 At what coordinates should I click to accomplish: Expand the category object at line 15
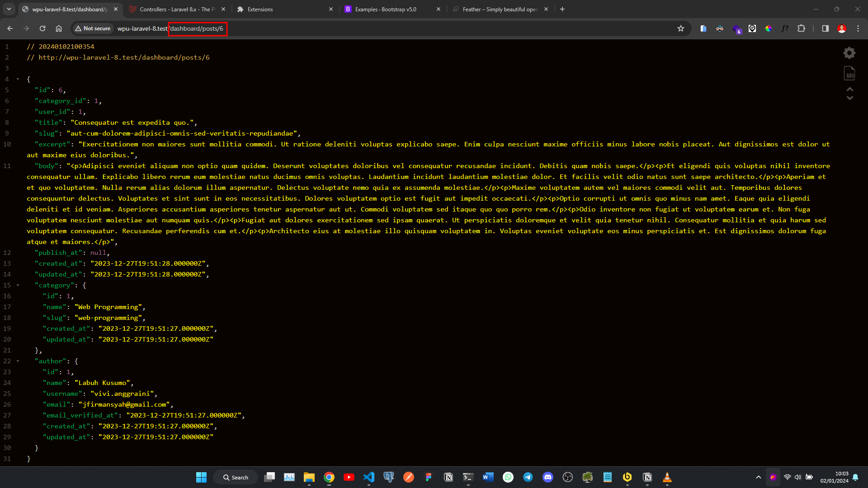(x=17, y=285)
